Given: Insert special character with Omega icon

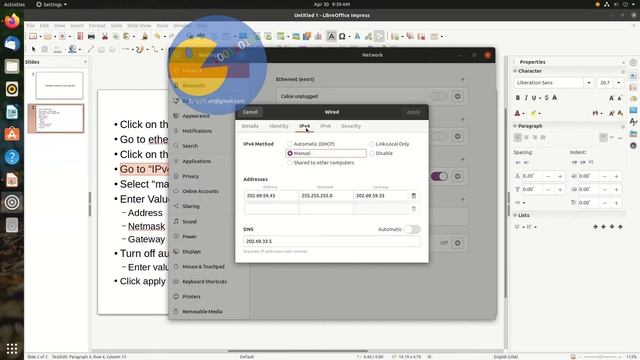Looking at the screenshot, I should pos(342,37).
